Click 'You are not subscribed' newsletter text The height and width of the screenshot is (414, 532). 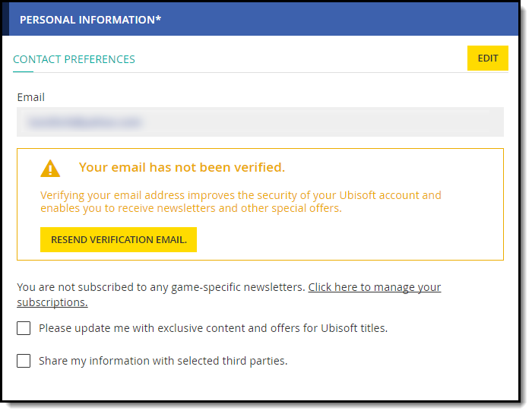coord(161,287)
